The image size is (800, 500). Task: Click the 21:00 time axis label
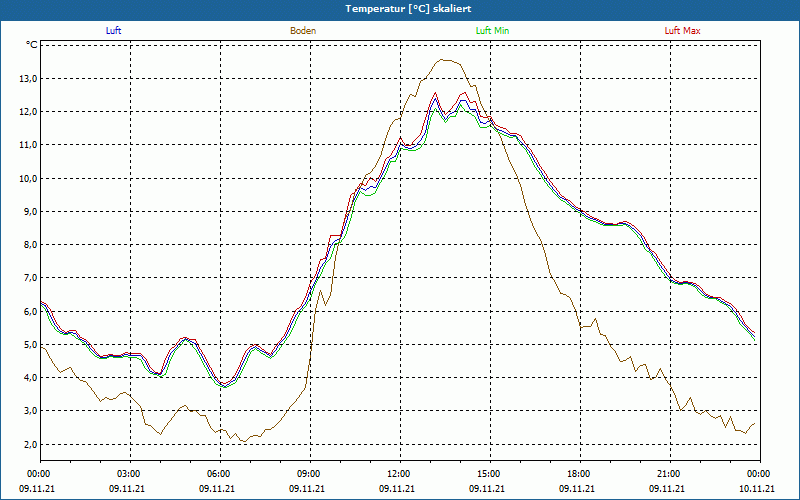coord(670,474)
